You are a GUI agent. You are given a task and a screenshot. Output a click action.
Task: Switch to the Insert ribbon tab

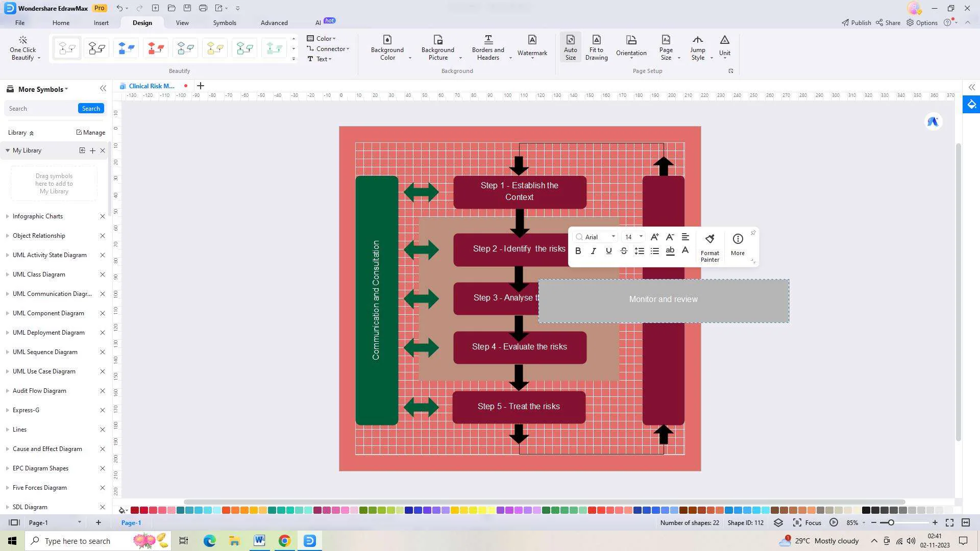tap(101, 22)
